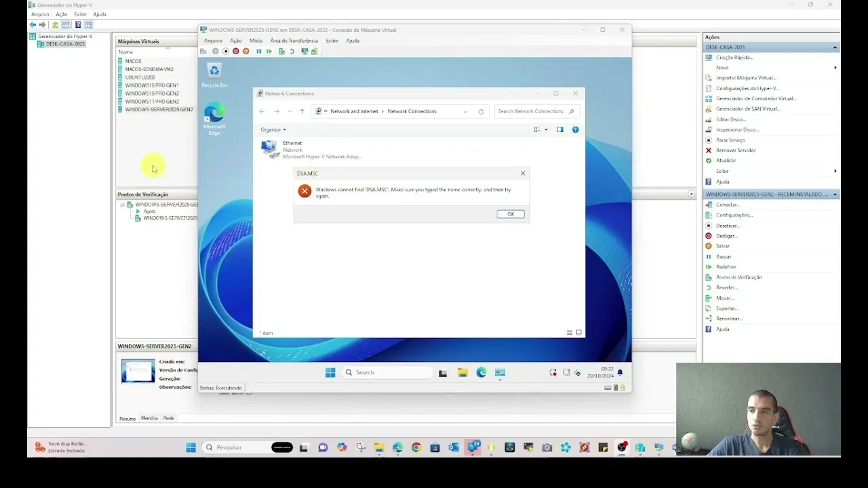
Task: Open Outlook from the host taskbar
Action: click(454, 447)
